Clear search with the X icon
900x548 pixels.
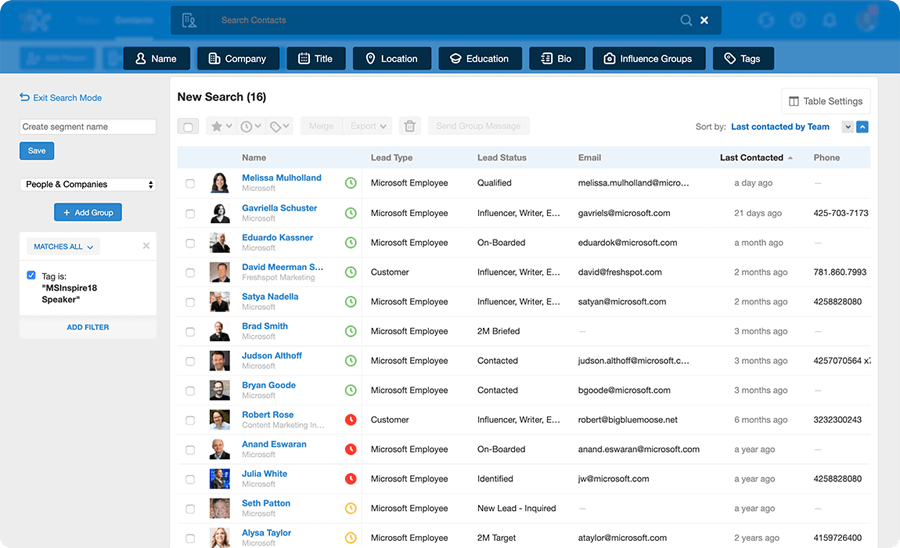(704, 20)
